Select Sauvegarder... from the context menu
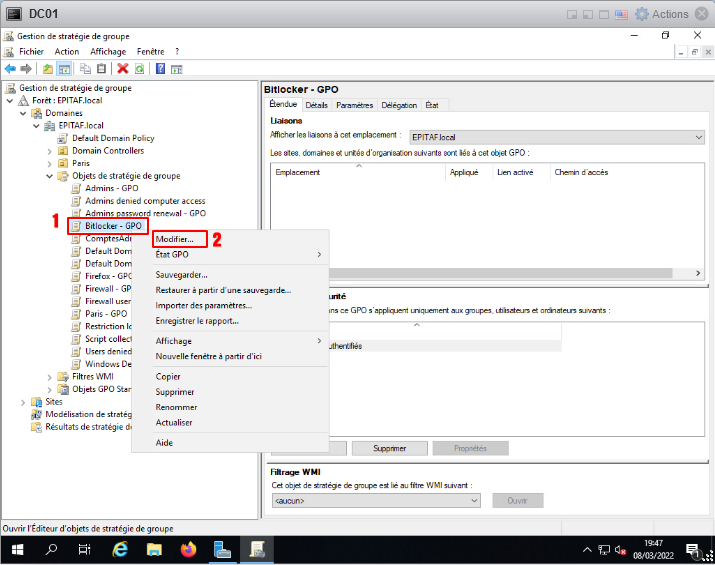715x565 pixels. (x=182, y=275)
